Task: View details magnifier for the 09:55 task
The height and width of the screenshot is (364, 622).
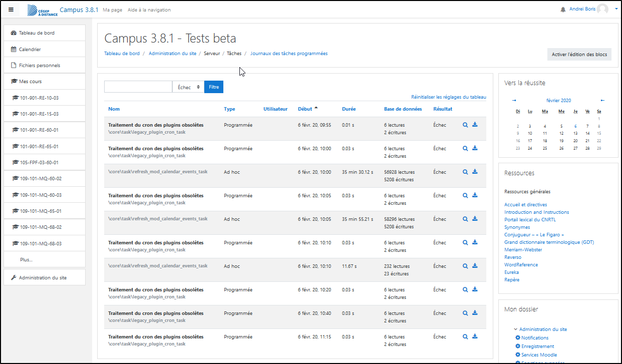Action: (465, 125)
